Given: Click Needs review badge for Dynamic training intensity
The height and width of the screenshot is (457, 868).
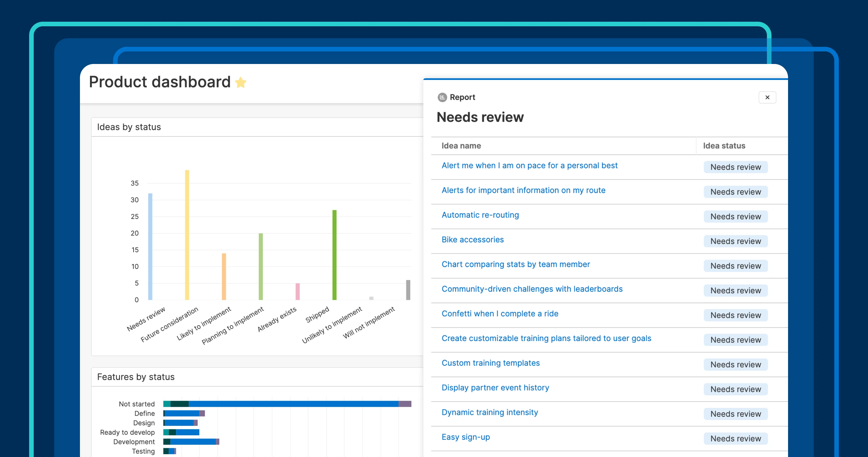Looking at the screenshot, I should 735,414.
